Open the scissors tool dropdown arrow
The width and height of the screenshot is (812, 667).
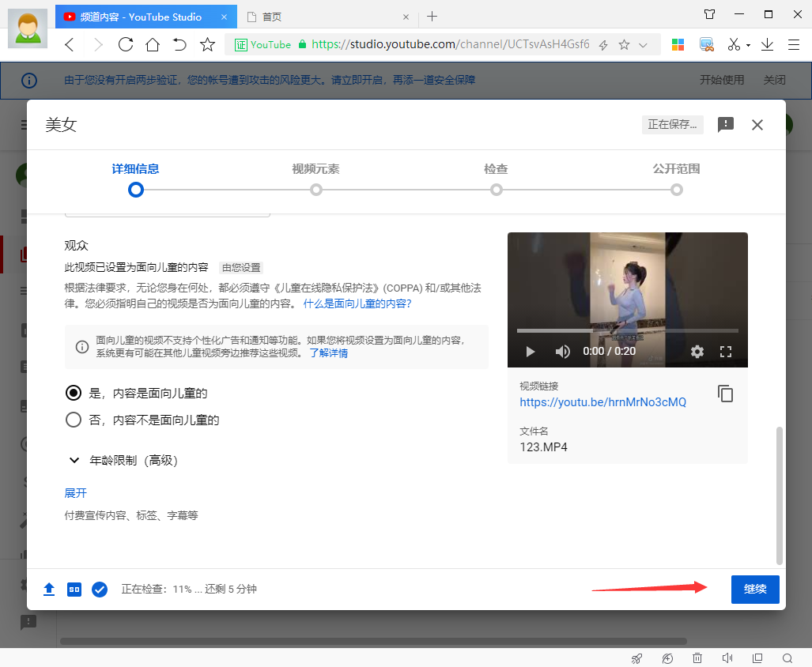coord(748,46)
